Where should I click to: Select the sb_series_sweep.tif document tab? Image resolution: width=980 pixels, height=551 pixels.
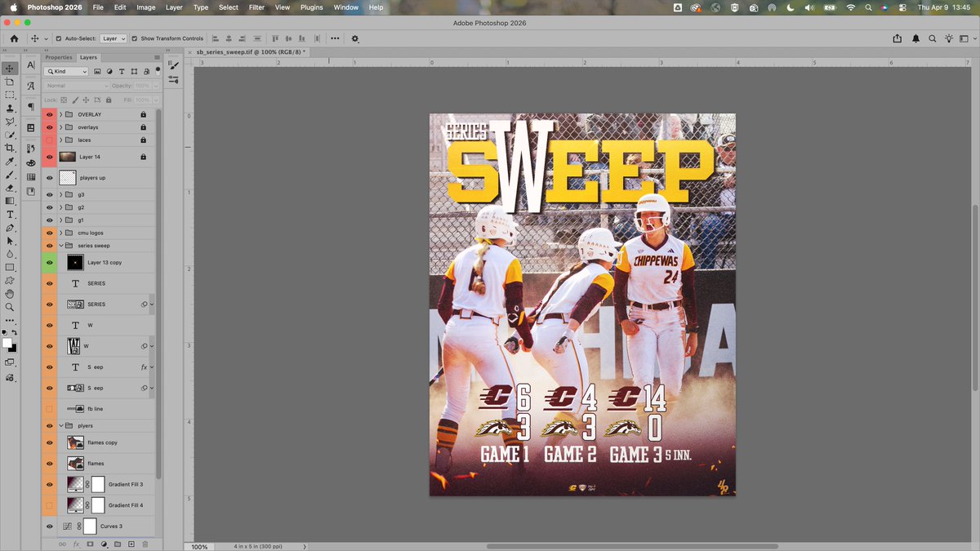pyautogui.click(x=251, y=51)
